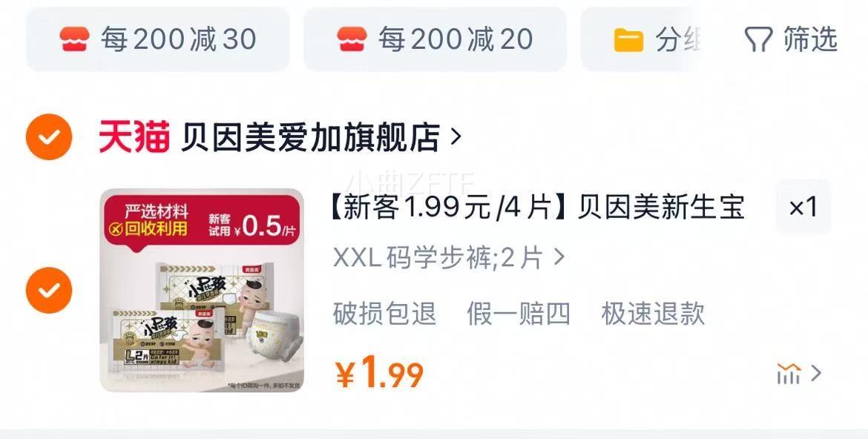Select the 每200减30 coupon chip

[158, 39]
